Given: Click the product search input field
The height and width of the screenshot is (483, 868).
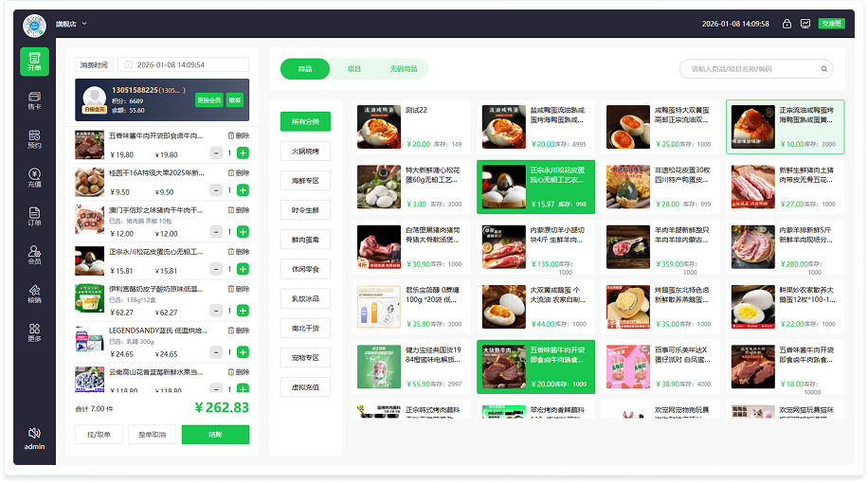Looking at the screenshot, I should tap(749, 69).
